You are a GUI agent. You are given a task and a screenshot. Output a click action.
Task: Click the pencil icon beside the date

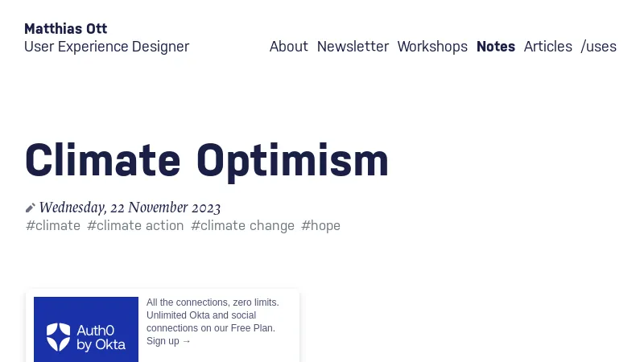(x=31, y=208)
